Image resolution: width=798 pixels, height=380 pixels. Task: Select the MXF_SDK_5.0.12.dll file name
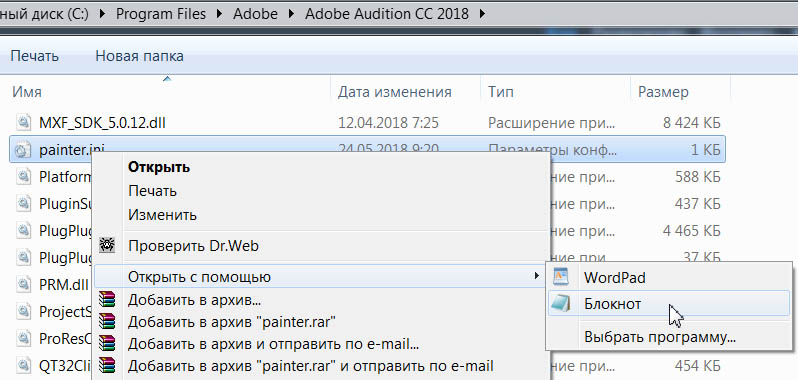[102, 123]
